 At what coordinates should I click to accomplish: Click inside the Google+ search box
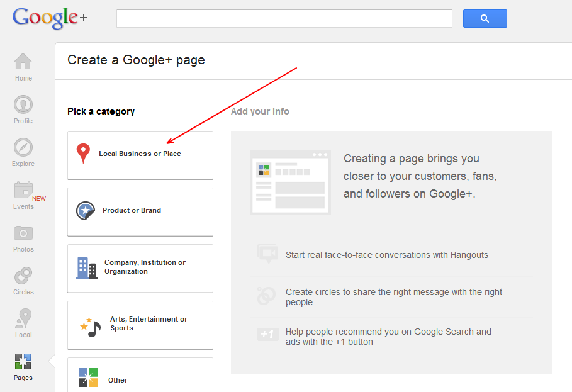(284, 19)
